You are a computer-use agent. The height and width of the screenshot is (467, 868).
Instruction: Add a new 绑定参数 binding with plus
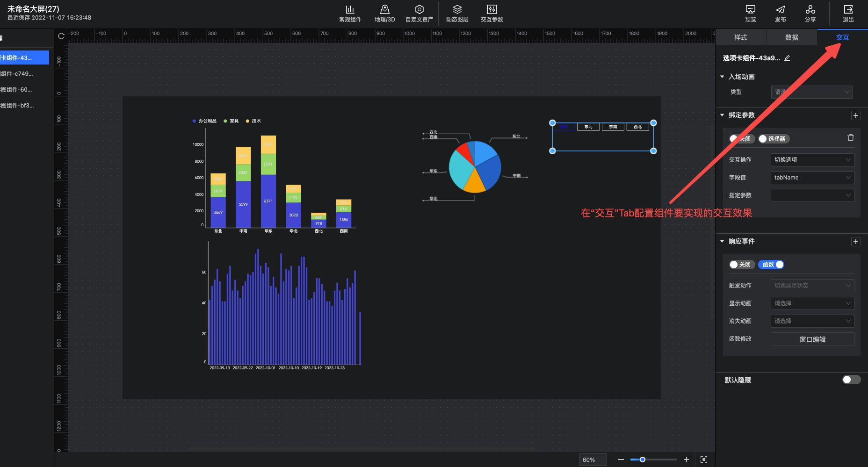(855, 115)
